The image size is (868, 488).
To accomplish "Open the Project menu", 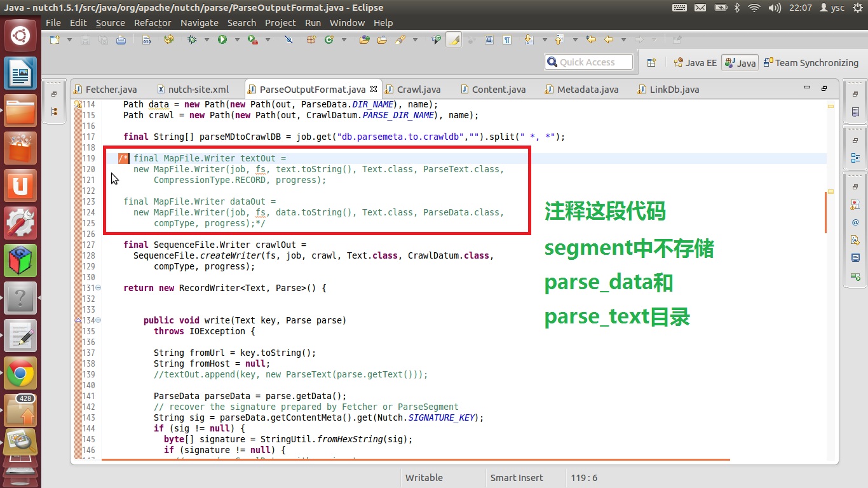I will (280, 22).
